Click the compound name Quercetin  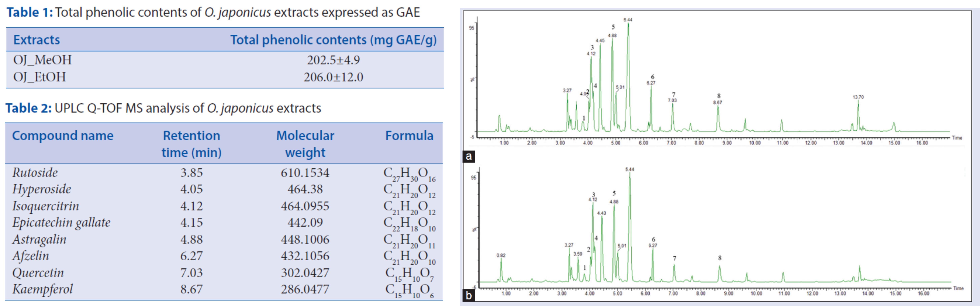(x=38, y=273)
